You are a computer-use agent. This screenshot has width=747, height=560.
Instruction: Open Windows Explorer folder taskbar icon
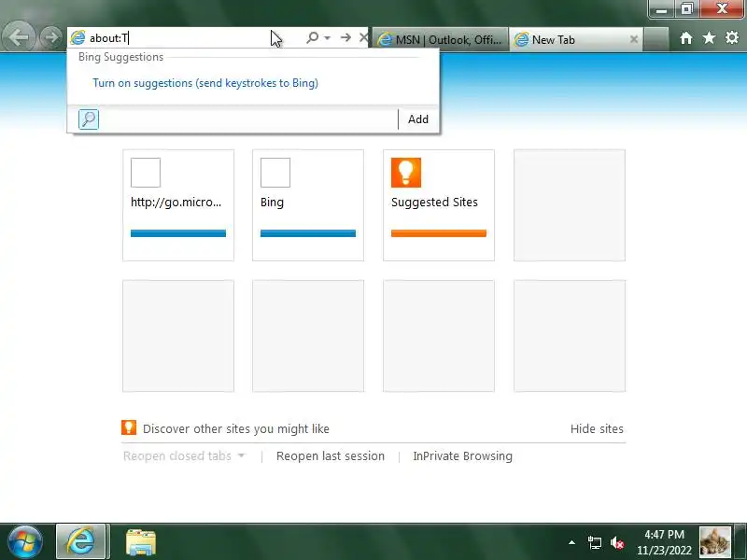[141, 542]
